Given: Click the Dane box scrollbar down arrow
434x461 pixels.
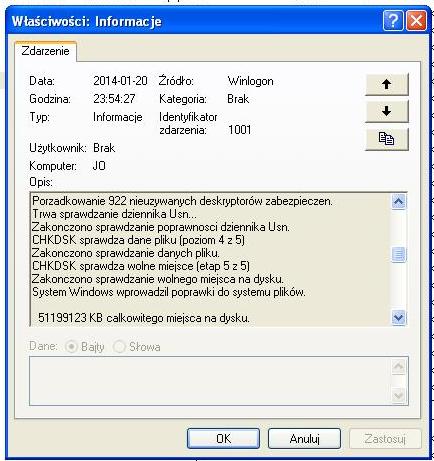Looking at the screenshot, I should pos(399,395).
